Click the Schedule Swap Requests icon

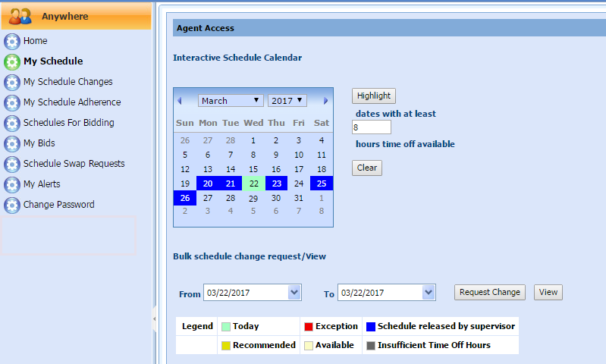point(12,164)
